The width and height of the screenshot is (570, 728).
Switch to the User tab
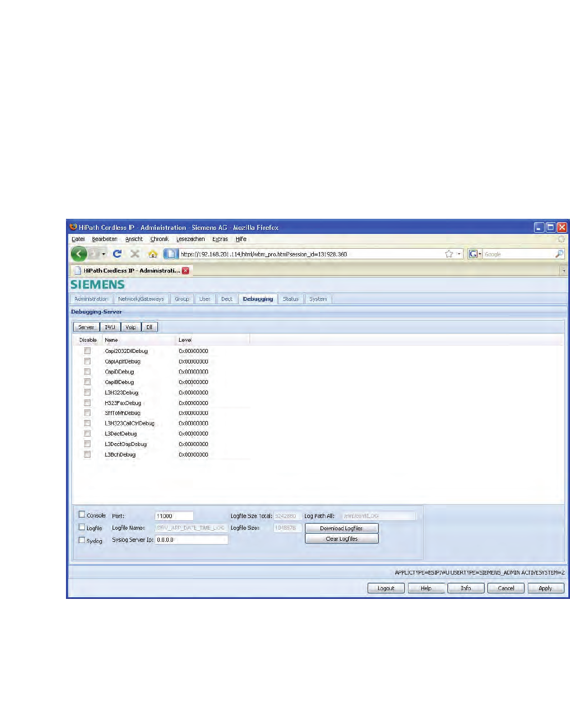pos(205,299)
